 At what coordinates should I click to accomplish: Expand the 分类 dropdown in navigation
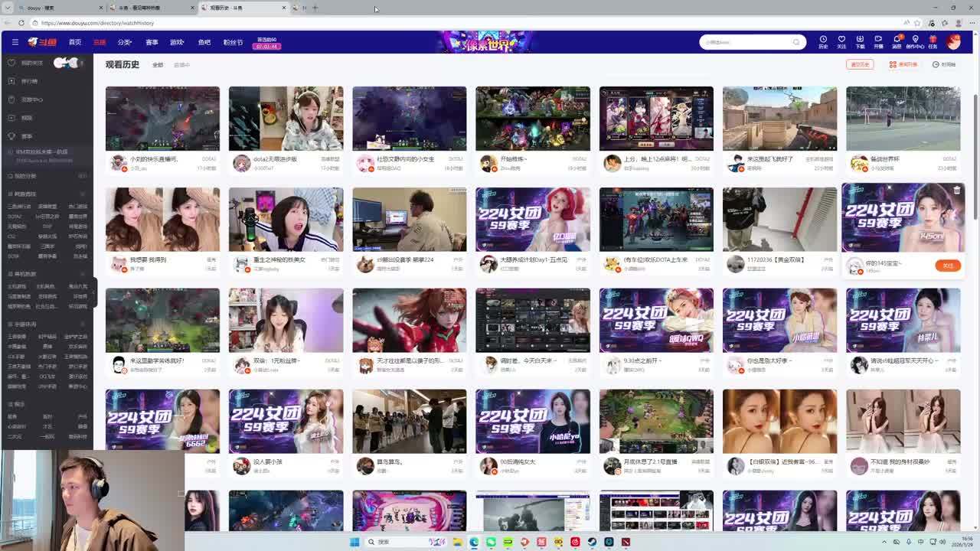pyautogui.click(x=125, y=42)
